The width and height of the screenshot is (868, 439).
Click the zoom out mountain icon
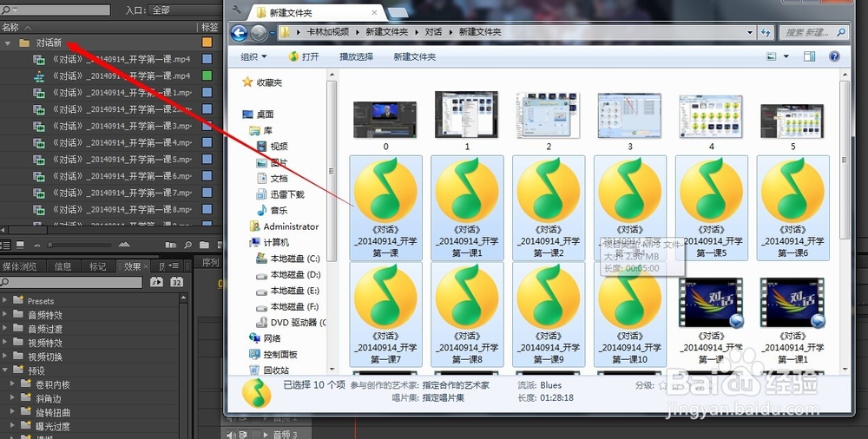[37, 245]
